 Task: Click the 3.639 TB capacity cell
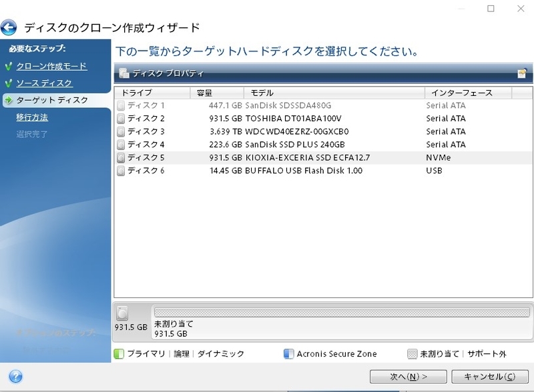coord(226,132)
